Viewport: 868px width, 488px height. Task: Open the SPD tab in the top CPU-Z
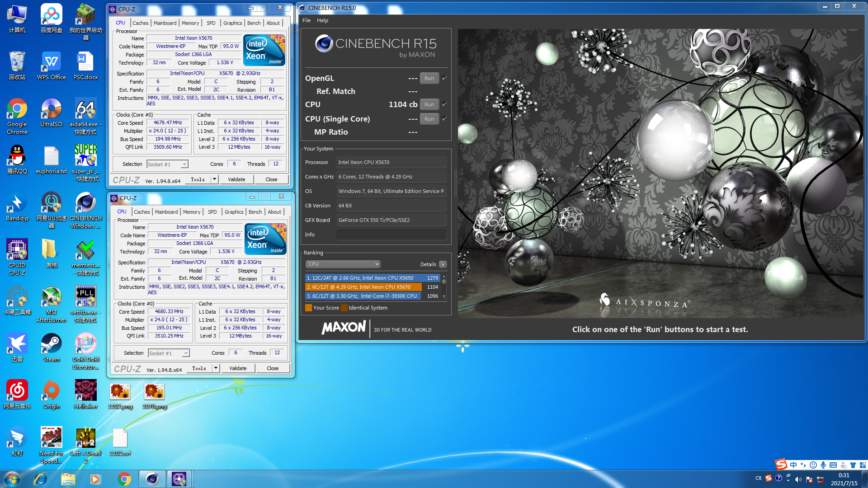(x=211, y=23)
